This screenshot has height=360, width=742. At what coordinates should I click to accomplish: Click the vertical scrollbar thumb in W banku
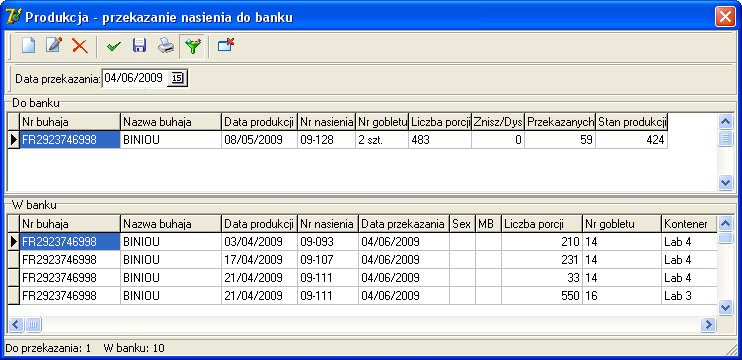[725, 237]
